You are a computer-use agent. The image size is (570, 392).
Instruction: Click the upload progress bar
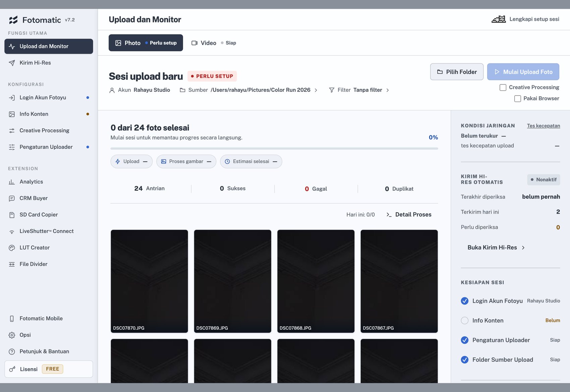coord(274,149)
